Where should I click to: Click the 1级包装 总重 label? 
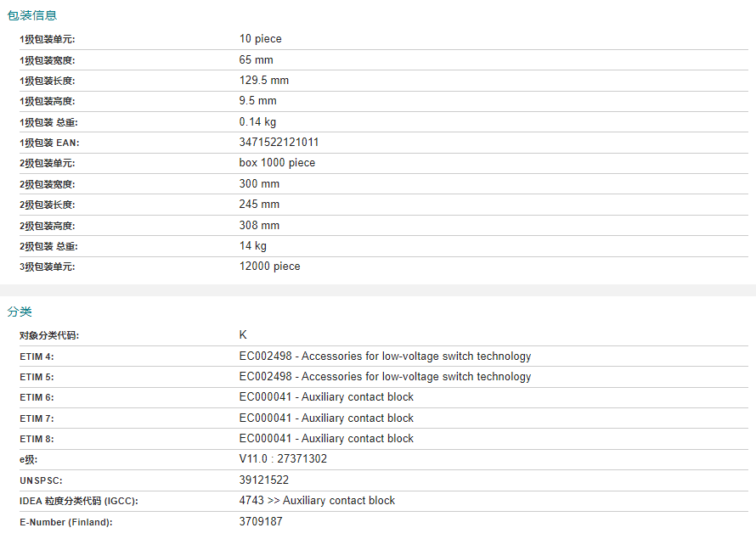(48, 123)
